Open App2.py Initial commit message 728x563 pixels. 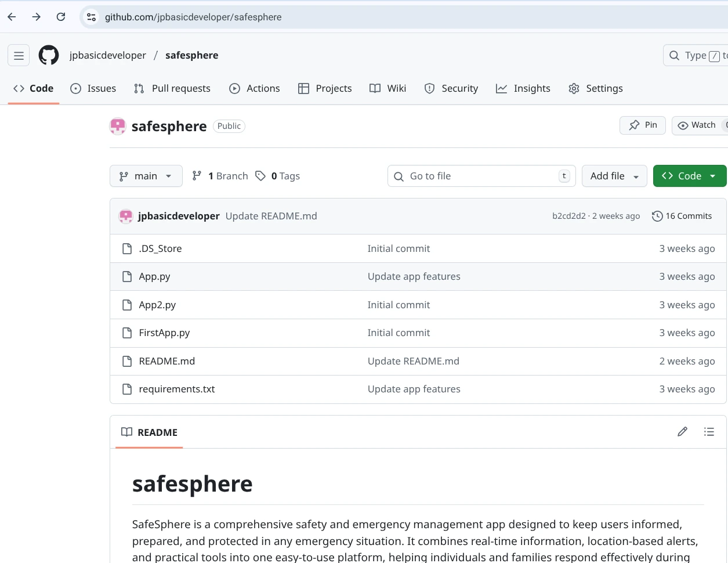399,305
